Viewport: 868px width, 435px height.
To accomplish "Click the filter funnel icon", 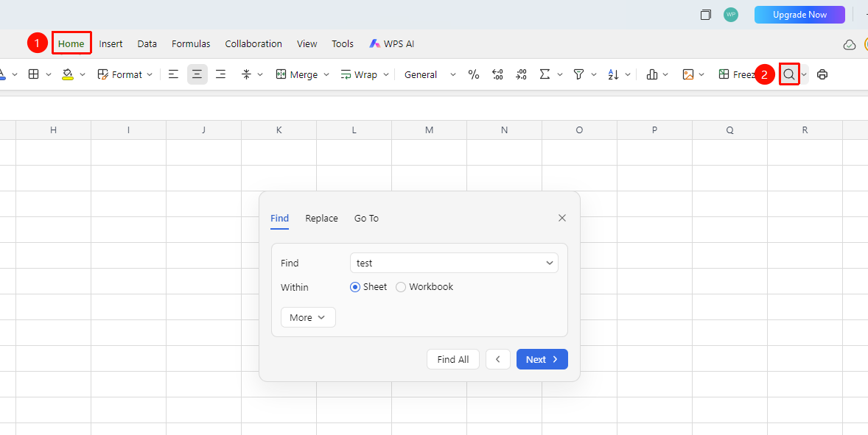I will tap(578, 74).
